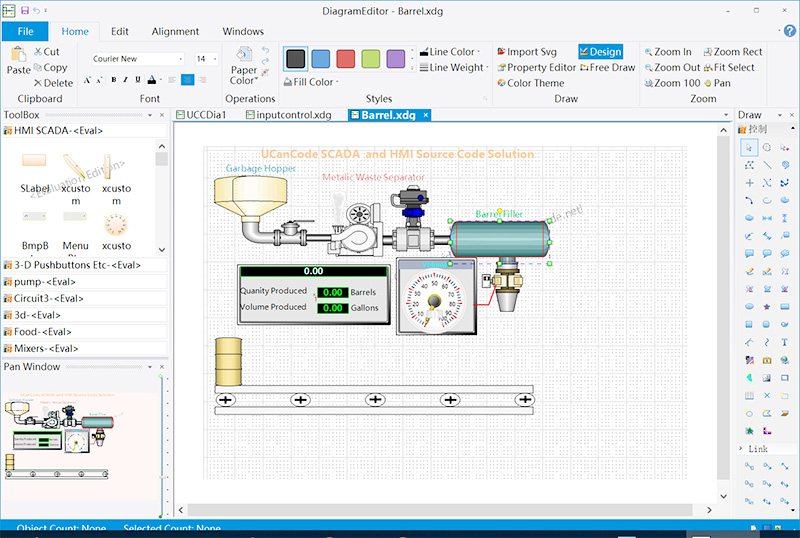Click Import Svg in Draw group

[x=527, y=52]
